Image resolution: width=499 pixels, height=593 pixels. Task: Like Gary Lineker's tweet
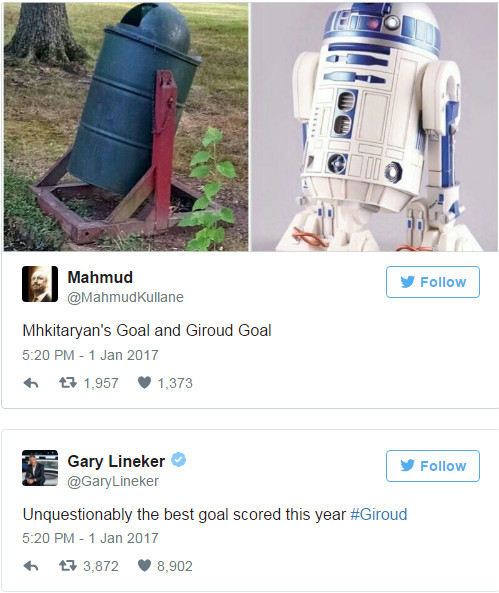(145, 566)
